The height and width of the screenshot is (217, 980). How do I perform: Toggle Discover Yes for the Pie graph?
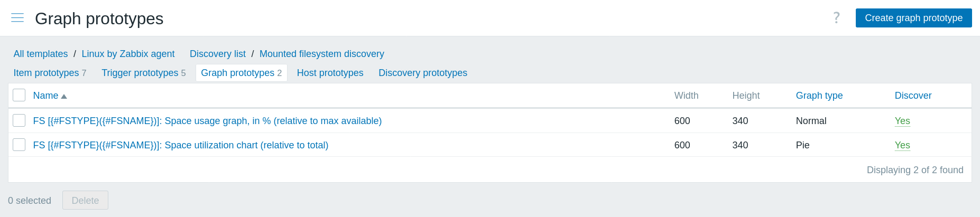click(x=902, y=145)
